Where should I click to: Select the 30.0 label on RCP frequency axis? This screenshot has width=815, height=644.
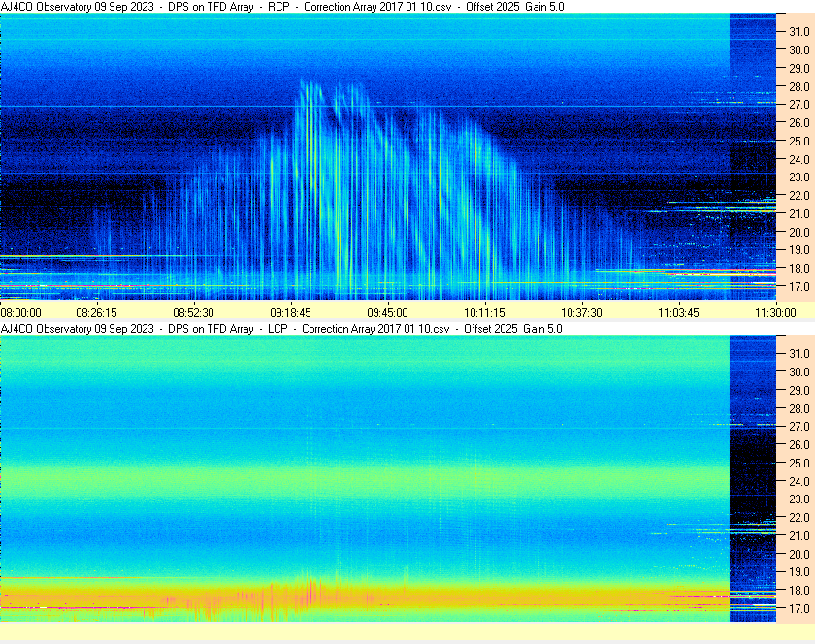coord(799,49)
